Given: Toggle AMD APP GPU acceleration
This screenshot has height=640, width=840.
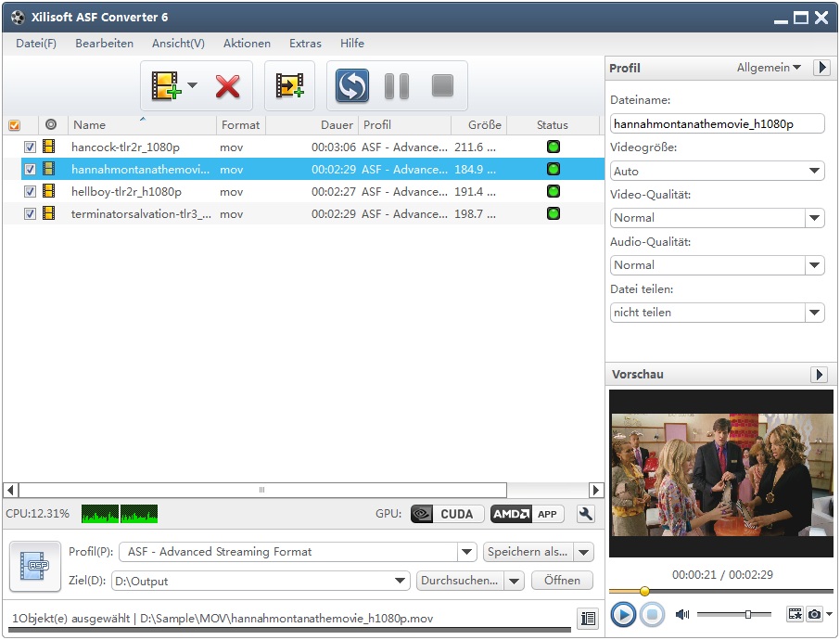Looking at the screenshot, I should pos(528,514).
